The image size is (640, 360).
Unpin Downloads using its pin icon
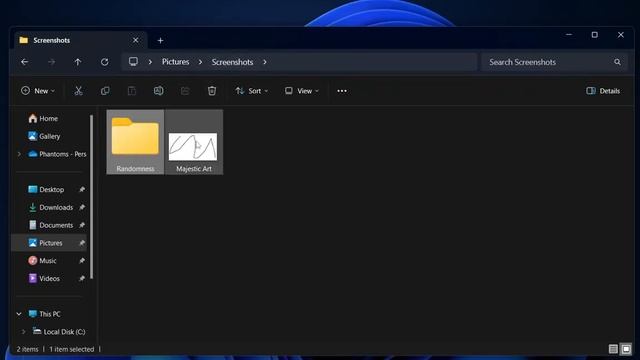click(82, 207)
